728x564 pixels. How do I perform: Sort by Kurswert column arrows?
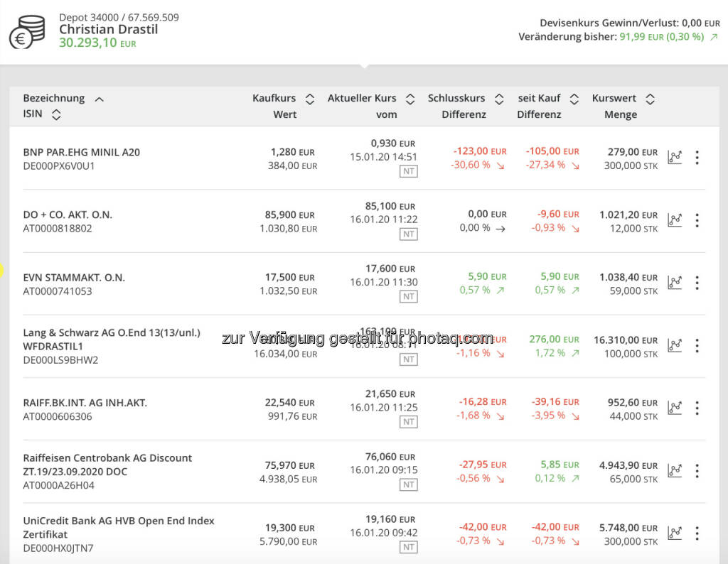click(650, 99)
